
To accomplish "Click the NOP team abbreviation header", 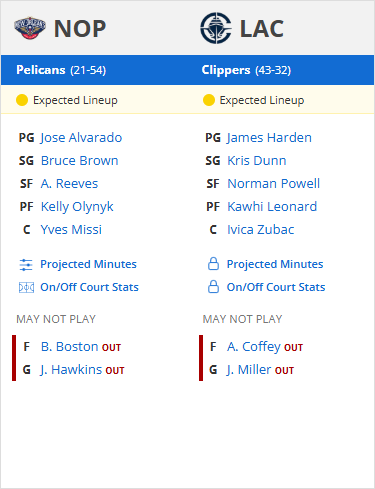I will (80, 29).
